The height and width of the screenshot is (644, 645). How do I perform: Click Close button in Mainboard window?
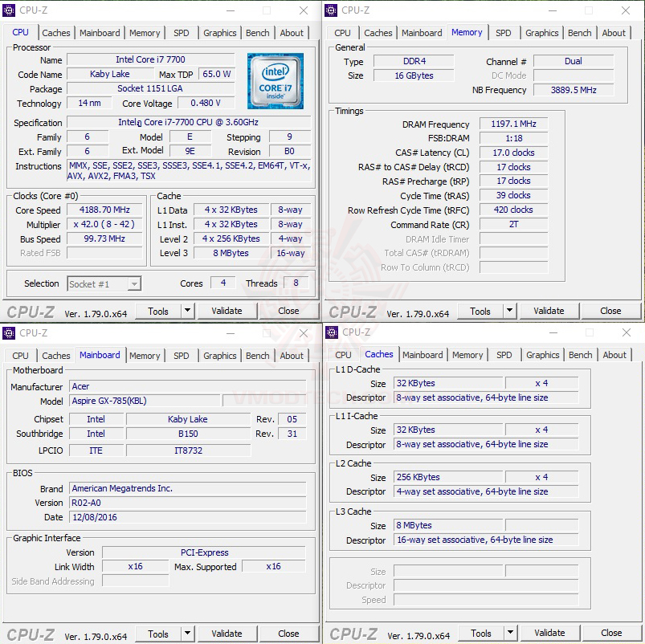288,634
